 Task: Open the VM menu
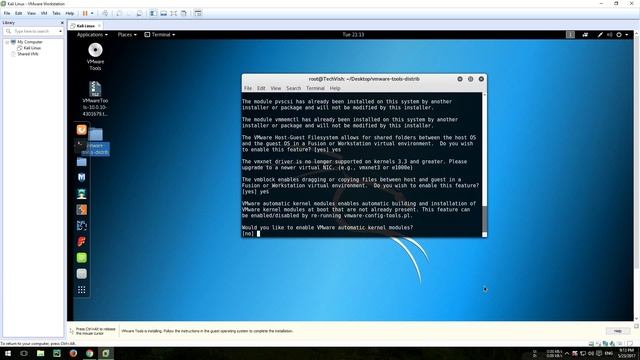coord(44,13)
